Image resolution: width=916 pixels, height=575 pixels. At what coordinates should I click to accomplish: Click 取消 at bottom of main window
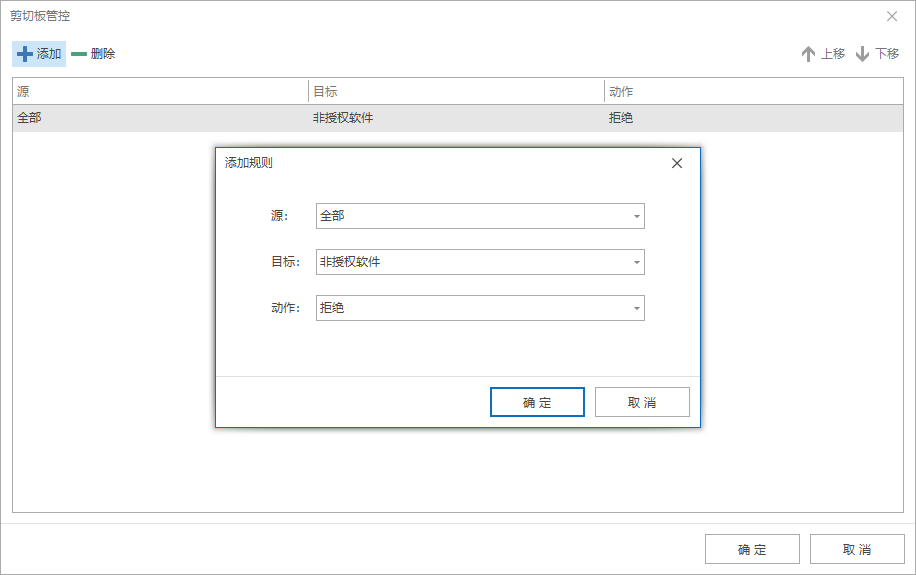tap(857, 549)
